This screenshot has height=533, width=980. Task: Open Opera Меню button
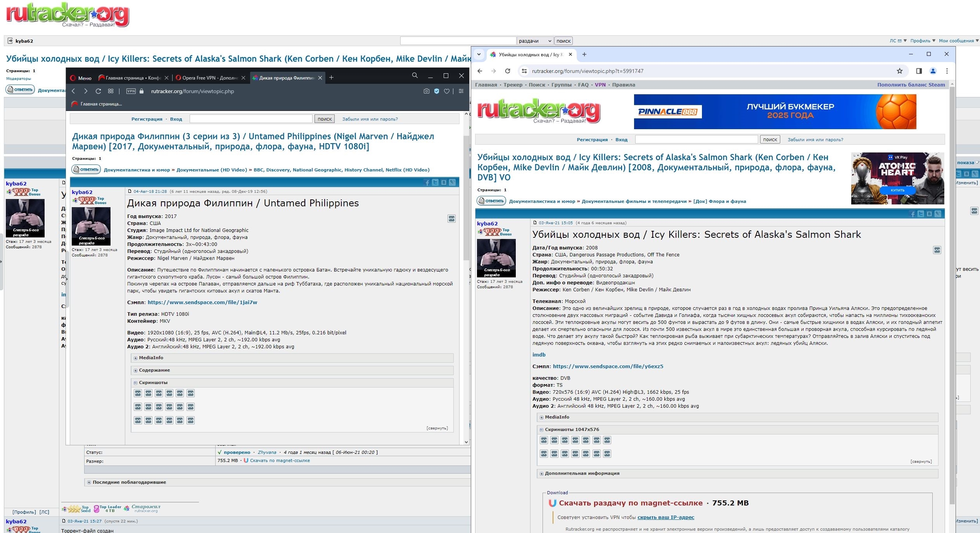click(x=81, y=78)
